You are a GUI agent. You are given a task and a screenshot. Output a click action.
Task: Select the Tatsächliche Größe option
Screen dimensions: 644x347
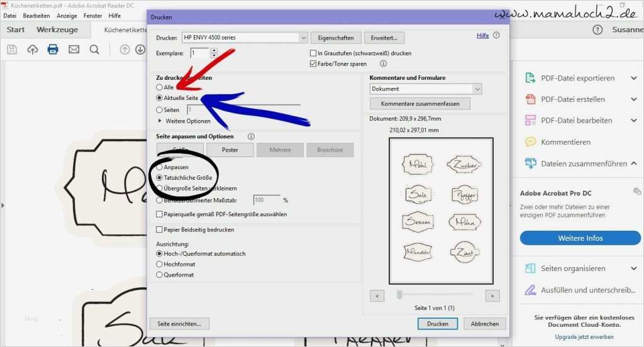159,178
